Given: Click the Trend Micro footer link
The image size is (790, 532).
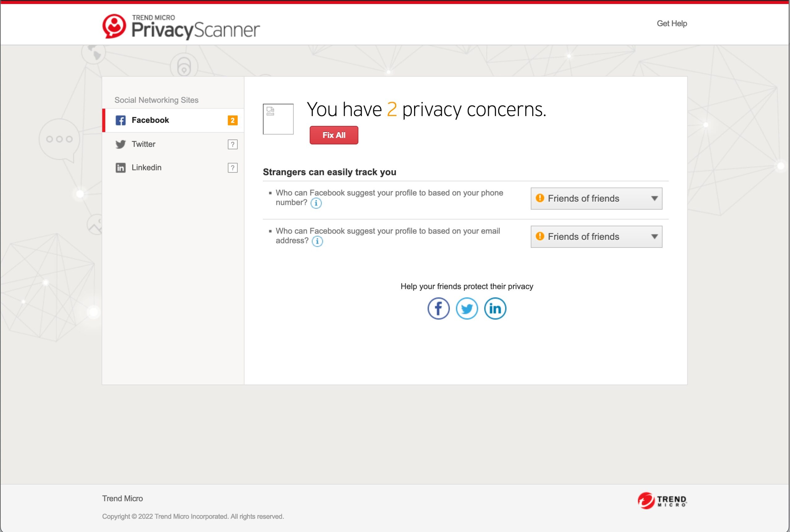Looking at the screenshot, I should (x=123, y=498).
